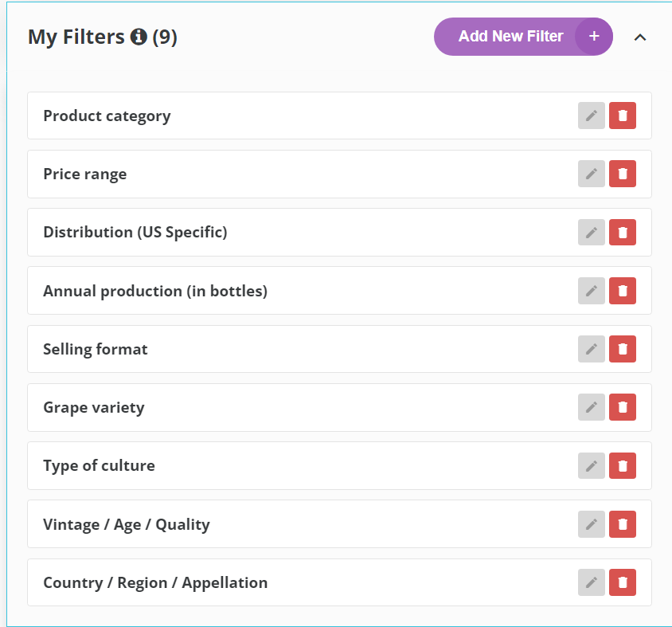672x627 pixels.
Task: Remove the Distribution (US Specific) filter
Action: (623, 232)
